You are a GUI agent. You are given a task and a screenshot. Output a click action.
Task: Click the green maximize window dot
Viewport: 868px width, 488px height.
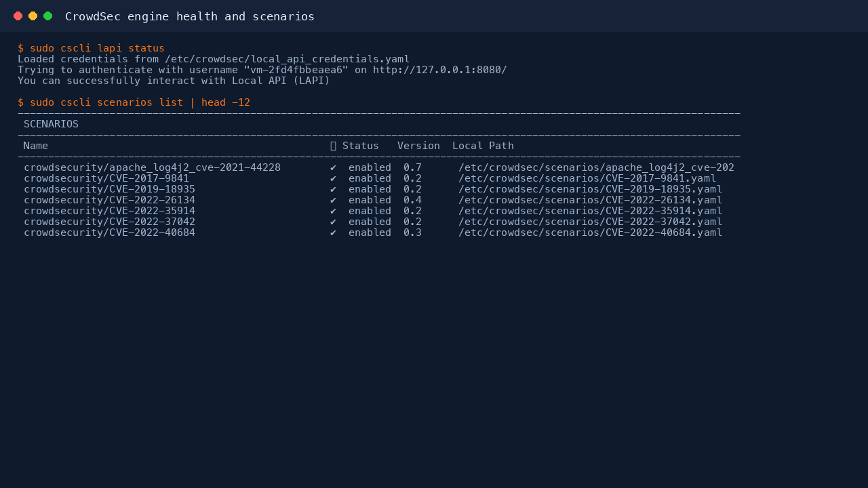[47, 16]
